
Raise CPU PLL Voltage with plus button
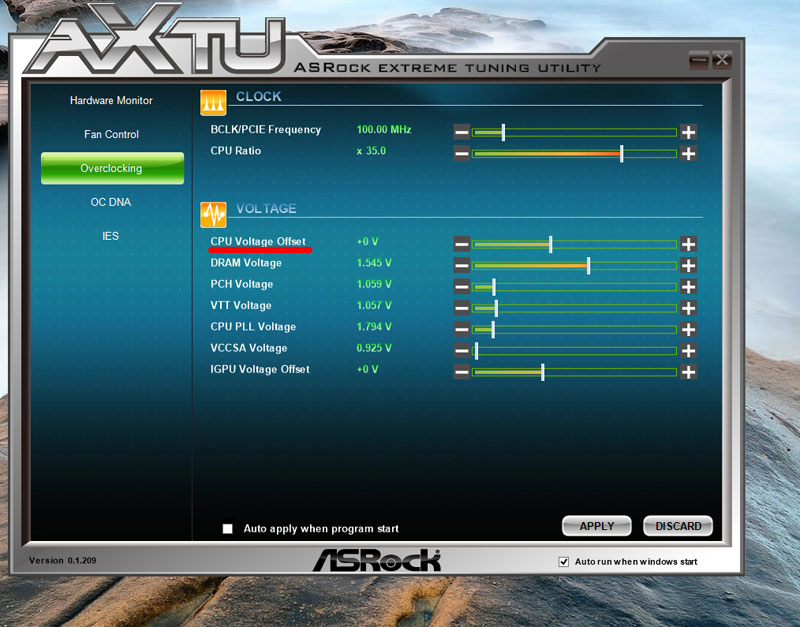(x=688, y=330)
